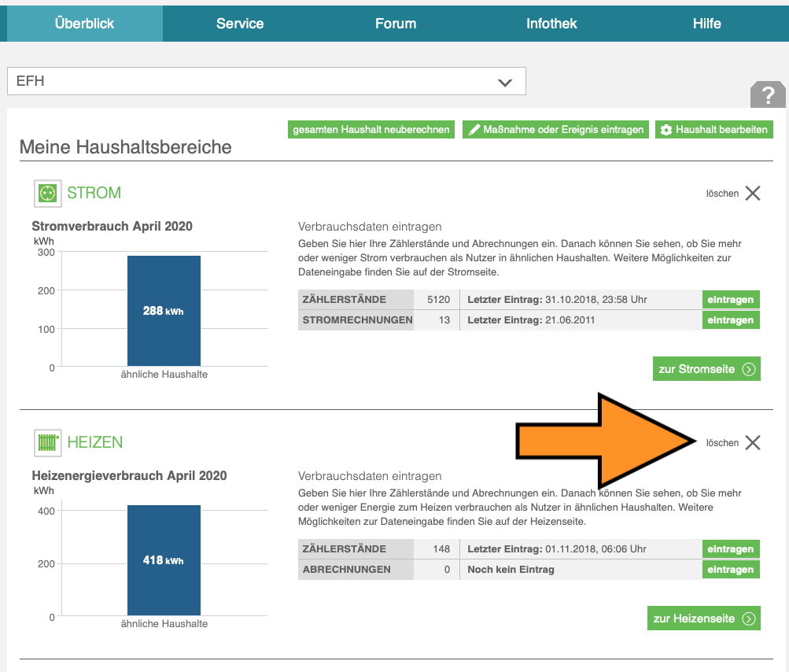
Task: Go to the Infothek tab
Action: [551, 24]
